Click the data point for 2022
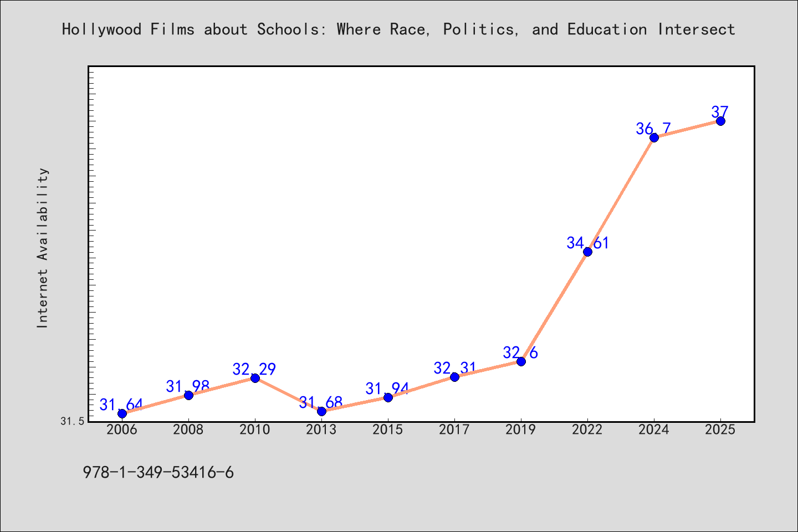Viewport: 798px width, 532px height. (587, 252)
